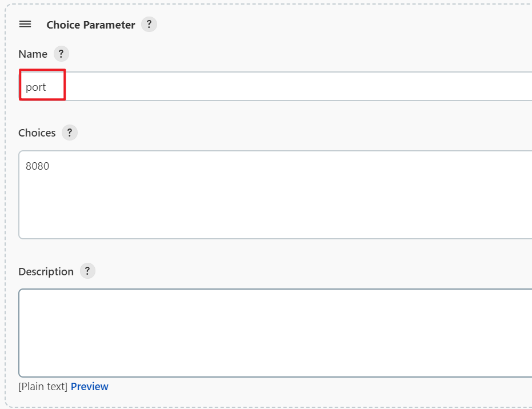Click the [Plain text] label
Viewport: 532px width, 409px height.
point(43,387)
